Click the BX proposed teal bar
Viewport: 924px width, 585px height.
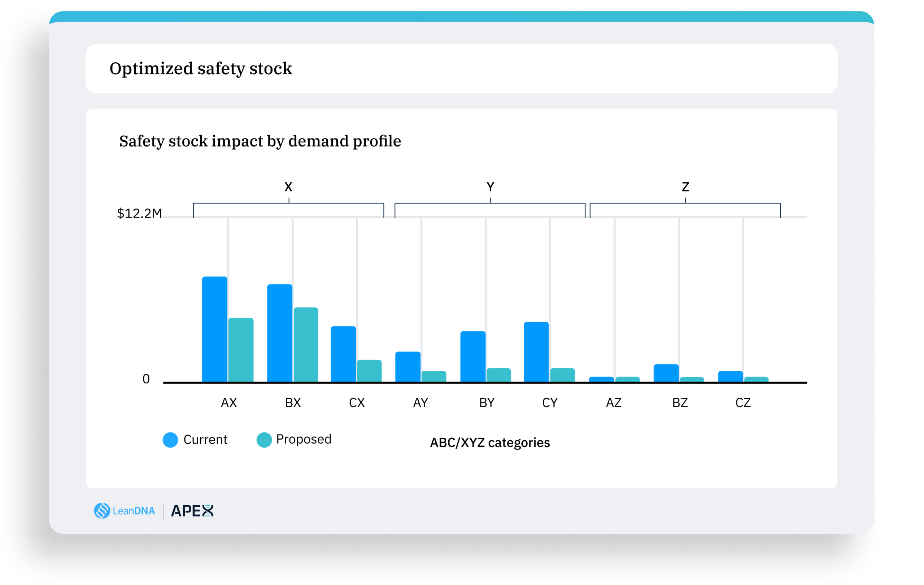click(306, 345)
